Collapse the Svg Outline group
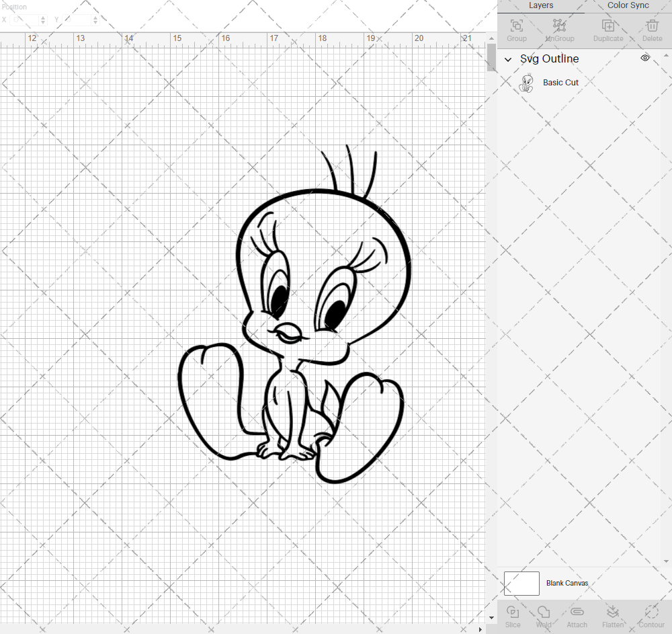 (x=509, y=59)
